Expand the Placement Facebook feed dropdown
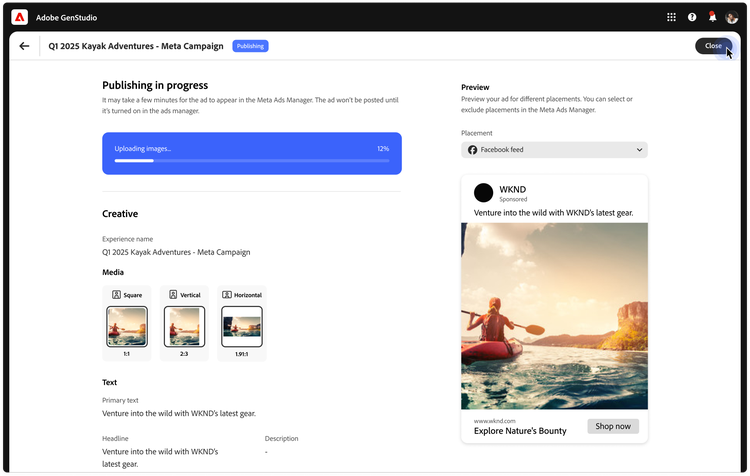 (554, 150)
